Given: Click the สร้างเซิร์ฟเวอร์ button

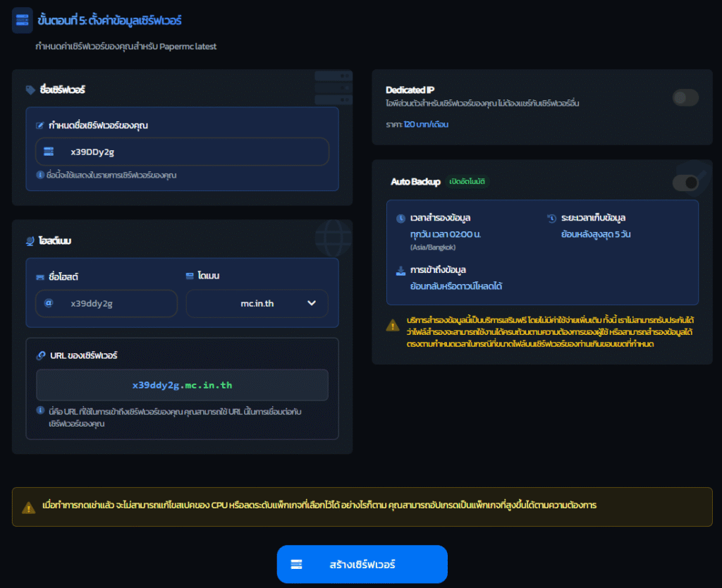Looking at the screenshot, I should pos(362,564).
